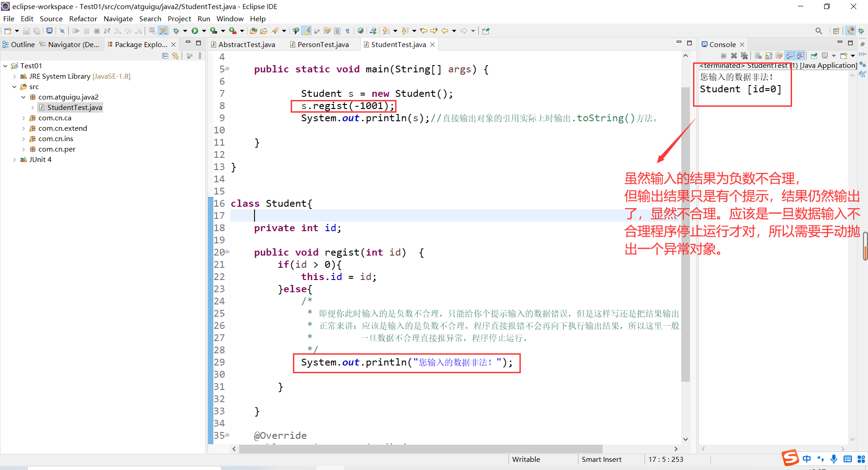Navigate Back with yellow left arrow

point(445,31)
